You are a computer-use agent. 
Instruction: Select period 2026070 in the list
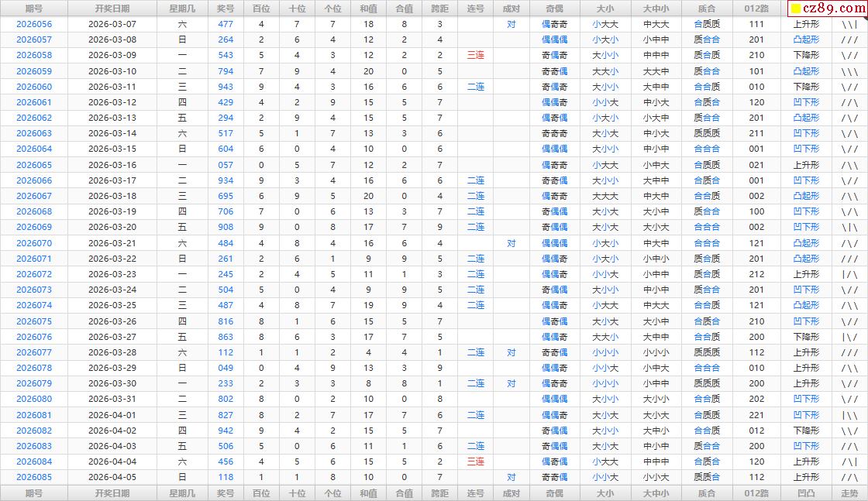click(34, 243)
